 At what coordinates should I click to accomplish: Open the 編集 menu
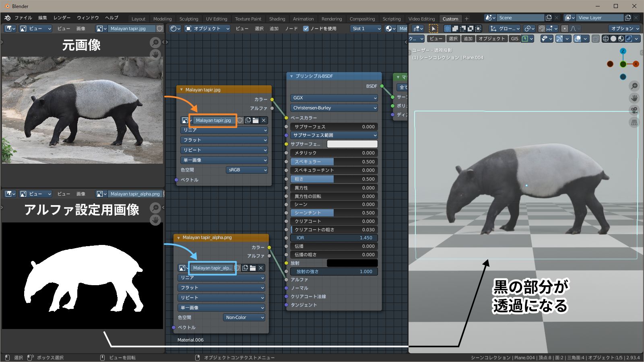[x=43, y=18]
